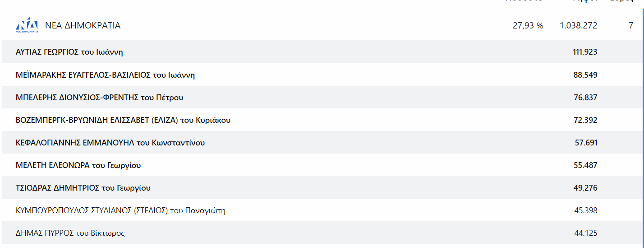Click the 72.392 vote count
This screenshot has width=644, height=248.
pyautogui.click(x=585, y=120)
